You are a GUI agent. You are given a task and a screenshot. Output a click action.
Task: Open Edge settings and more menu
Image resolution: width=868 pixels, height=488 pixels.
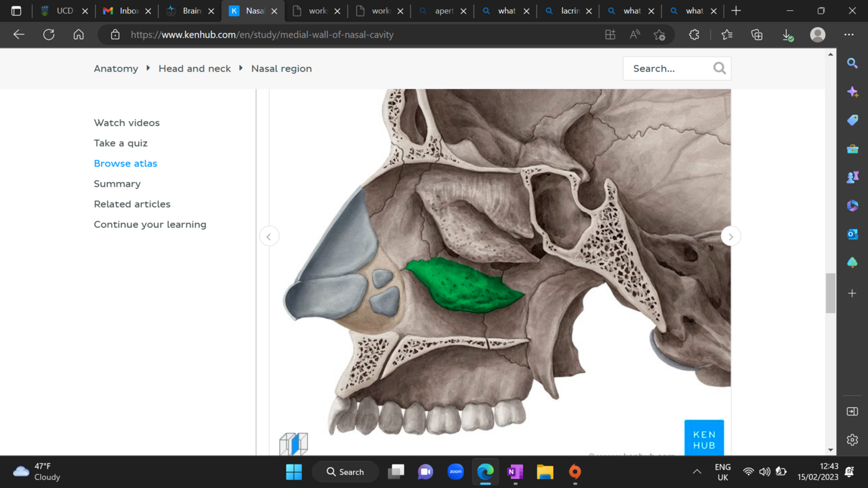tap(849, 34)
